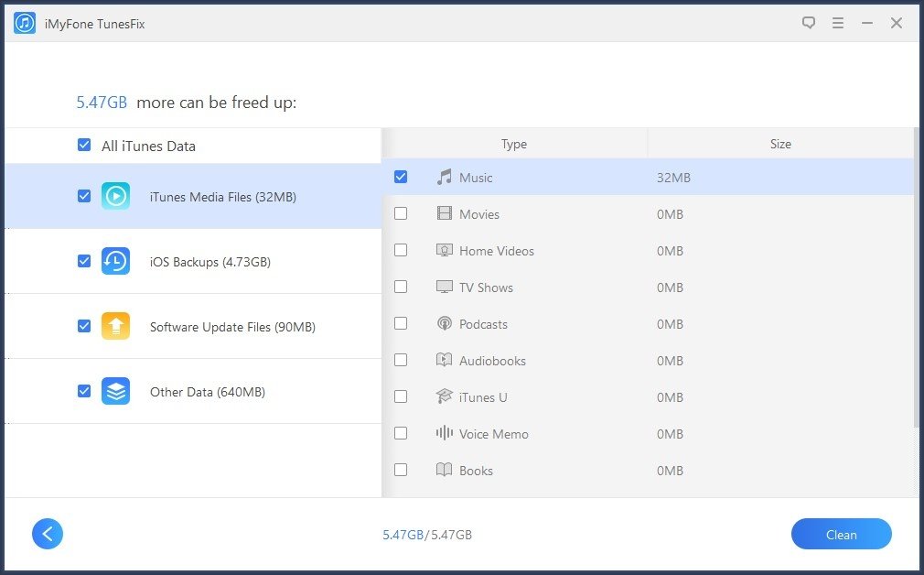
Task: Click the 5.47GB/5.47GB total at bottom
Action: [x=427, y=535]
